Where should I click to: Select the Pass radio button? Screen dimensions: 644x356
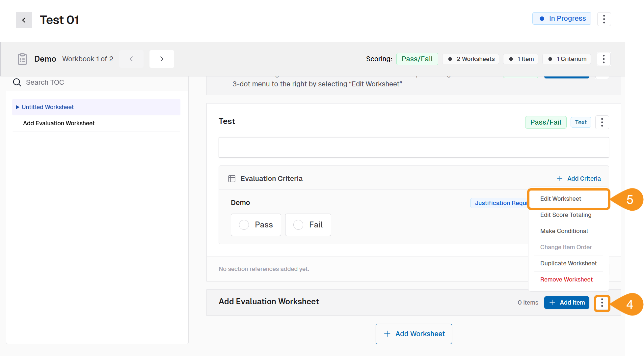pyautogui.click(x=244, y=224)
